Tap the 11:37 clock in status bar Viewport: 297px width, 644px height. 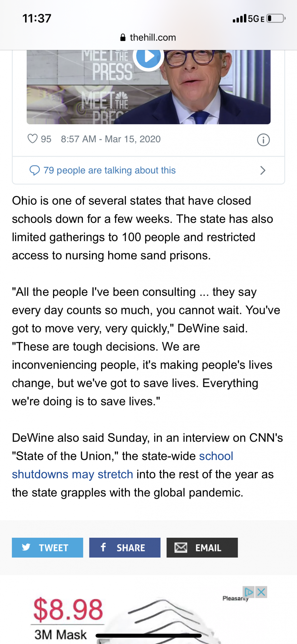(x=37, y=19)
